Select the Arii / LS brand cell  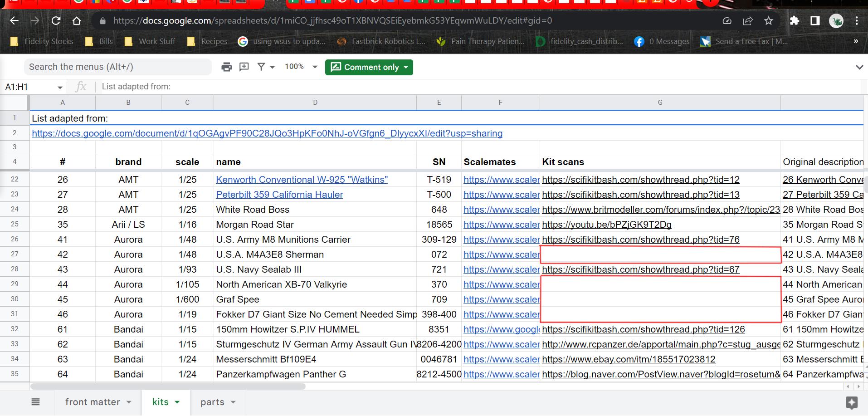[x=128, y=225]
